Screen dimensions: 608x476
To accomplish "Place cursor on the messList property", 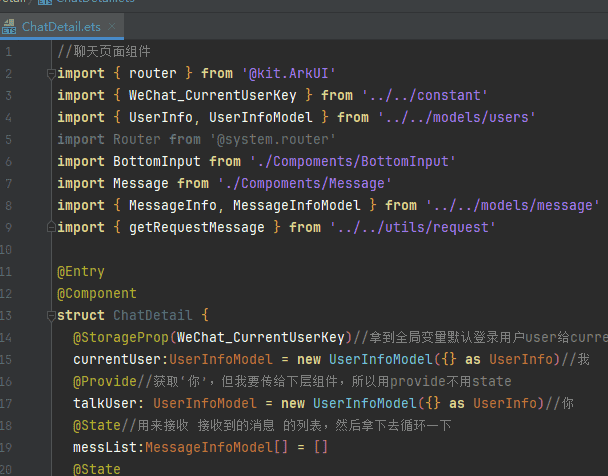I will click(x=105, y=448).
